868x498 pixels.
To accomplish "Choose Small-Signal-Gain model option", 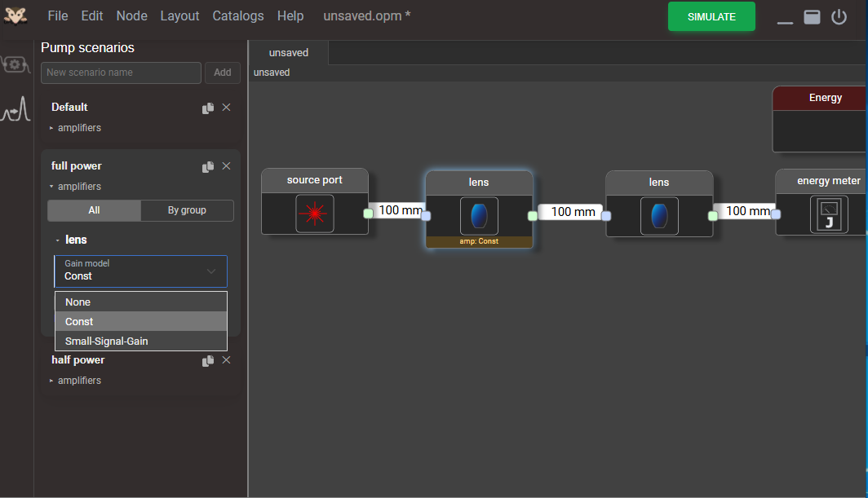I will click(140, 341).
